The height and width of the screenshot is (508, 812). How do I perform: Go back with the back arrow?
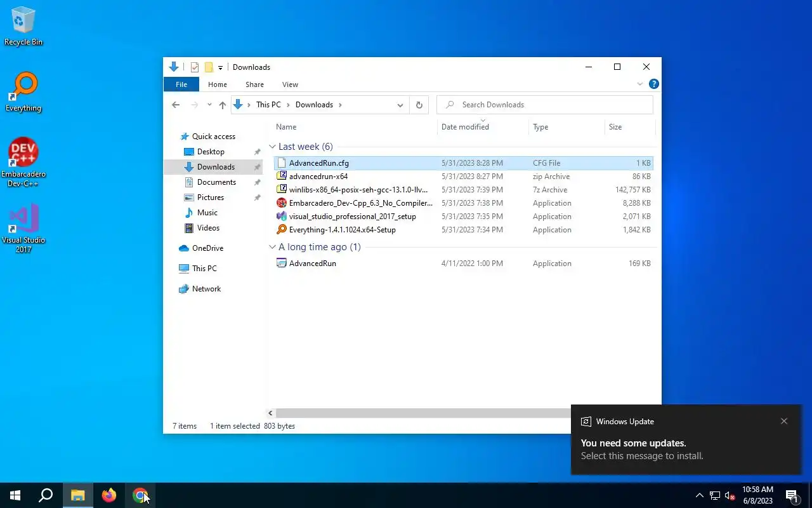[176, 105]
